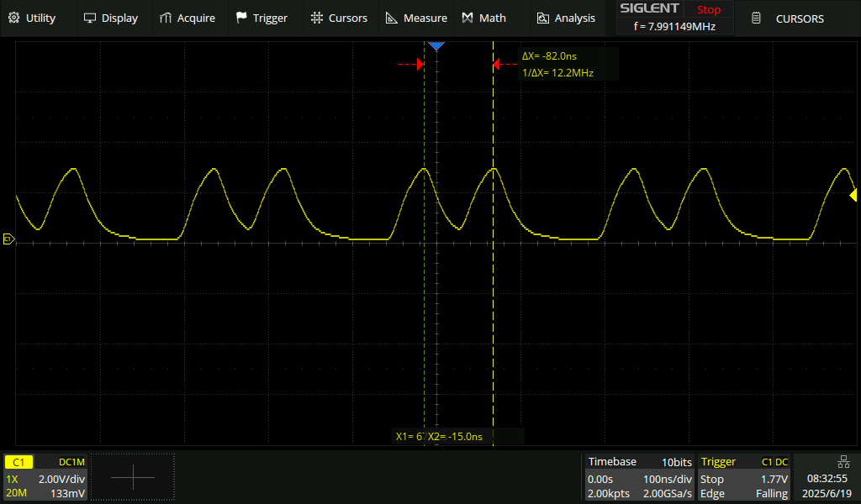Image resolution: width=861 pixels, height=504 pixels.
Task: Click the 08:32:55 clock time
Action: 827,479
